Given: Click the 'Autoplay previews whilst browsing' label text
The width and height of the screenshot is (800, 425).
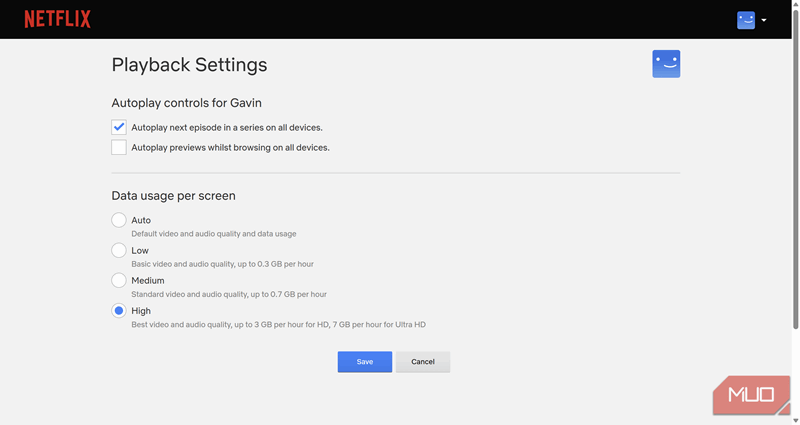Looking at the screenshot, I should pos(230,148).
